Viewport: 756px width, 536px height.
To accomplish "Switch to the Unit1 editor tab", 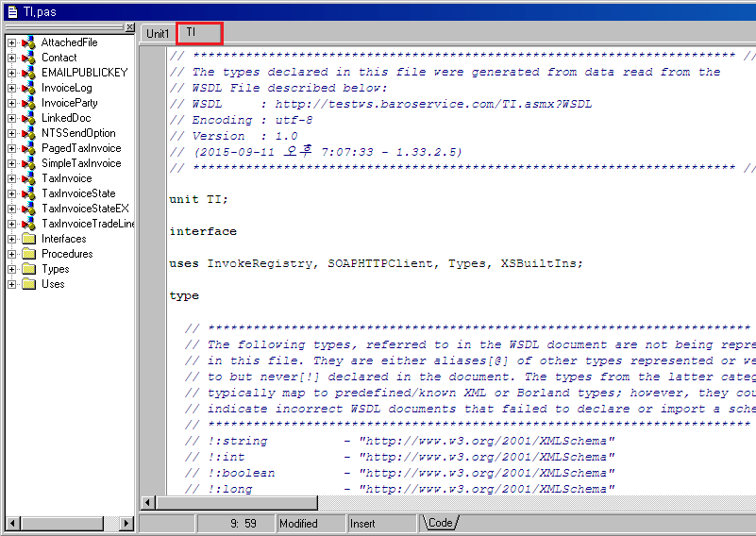I will click(158, 34).
